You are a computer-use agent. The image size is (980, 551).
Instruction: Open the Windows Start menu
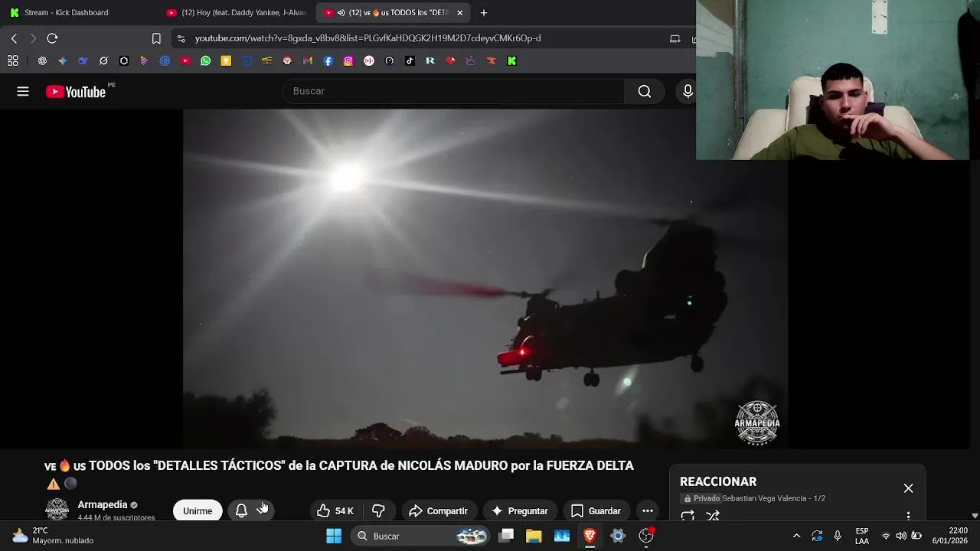coord(334,536)
